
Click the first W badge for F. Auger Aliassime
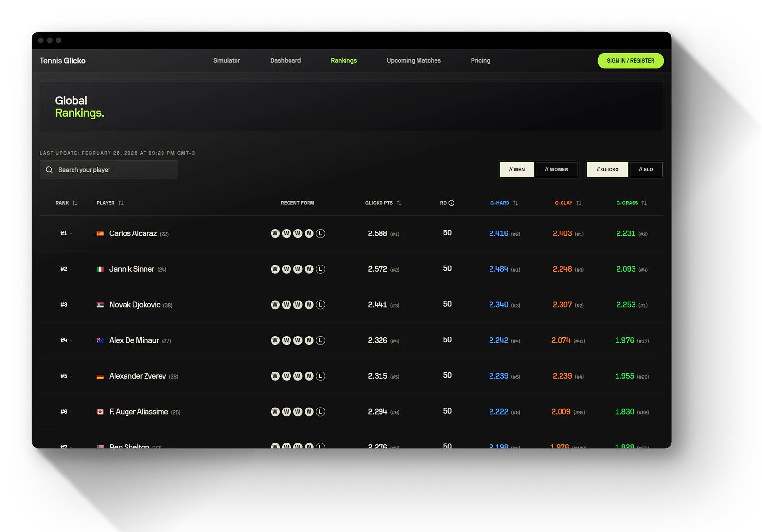(275, 412)
